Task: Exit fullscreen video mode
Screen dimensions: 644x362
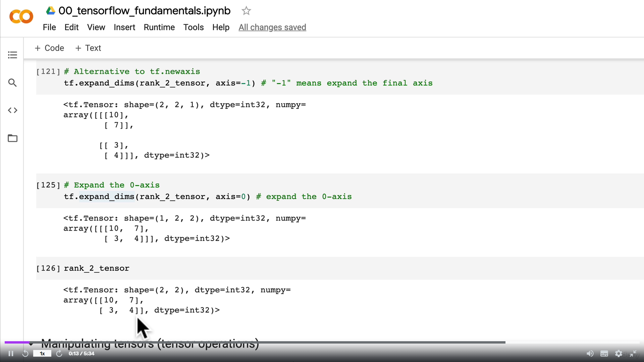Action: (x=633, y=354)
